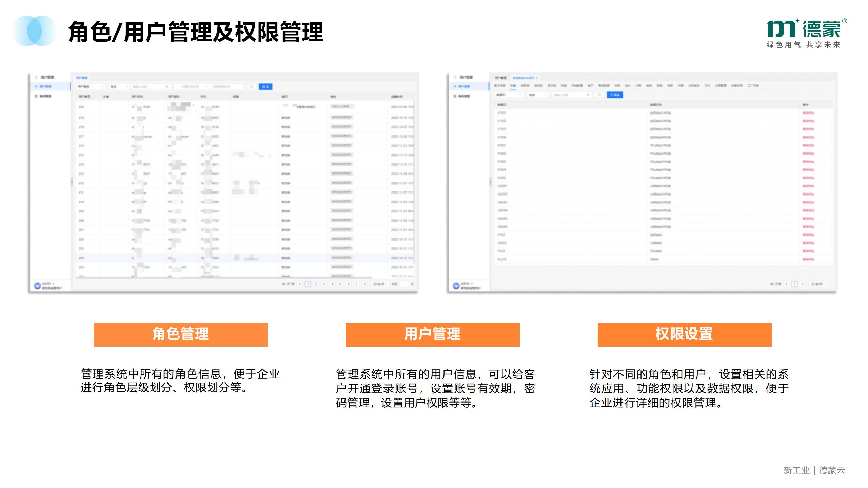Open page size dropdown in left pagination
Screen dimensions: 868x488
tap(380, 284)
